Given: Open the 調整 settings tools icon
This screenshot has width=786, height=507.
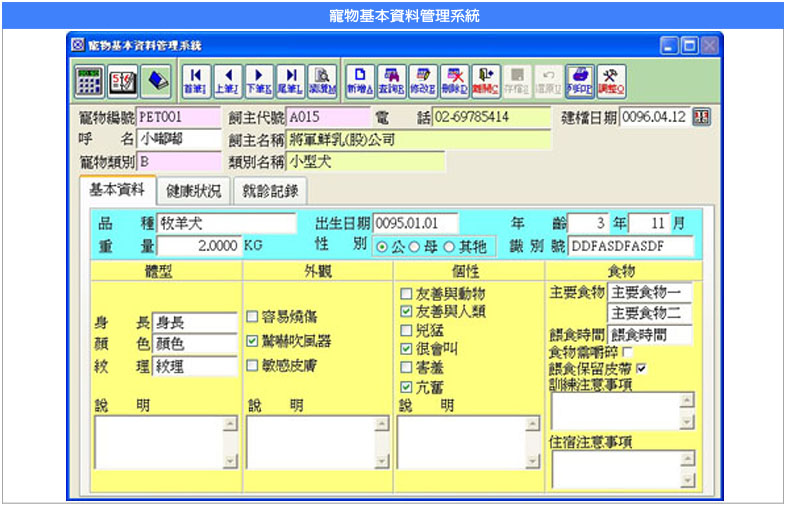Looking at the screenshot, I should pyautogui.click(x=610, y=79).
